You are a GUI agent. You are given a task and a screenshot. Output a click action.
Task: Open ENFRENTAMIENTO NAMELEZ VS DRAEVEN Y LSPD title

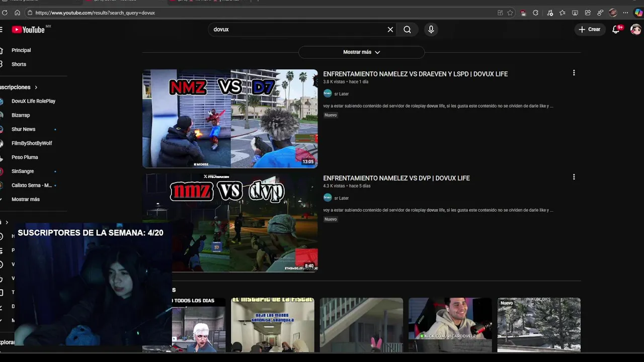(415, 74)
